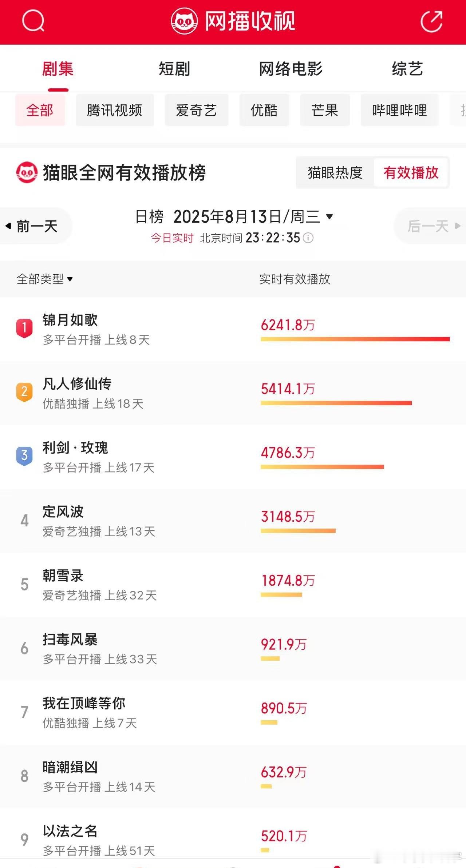Switch to the 综艺 tab

pyautogui.click(x=407, y=68)
